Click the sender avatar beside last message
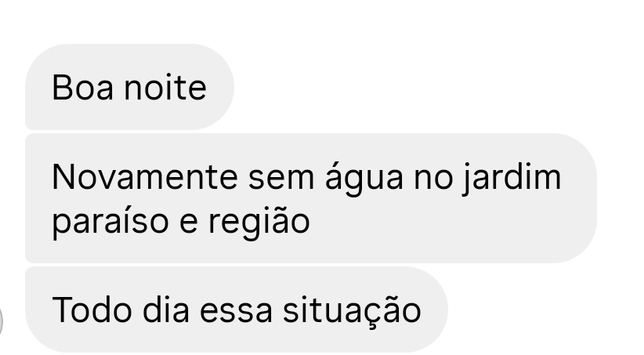This screenshot has height=355, width=644. (2, 321)
